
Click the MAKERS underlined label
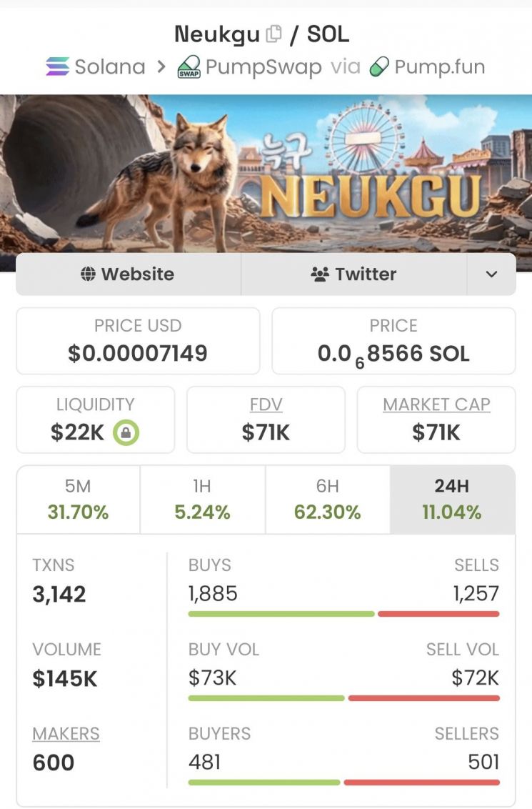point(66,734)
